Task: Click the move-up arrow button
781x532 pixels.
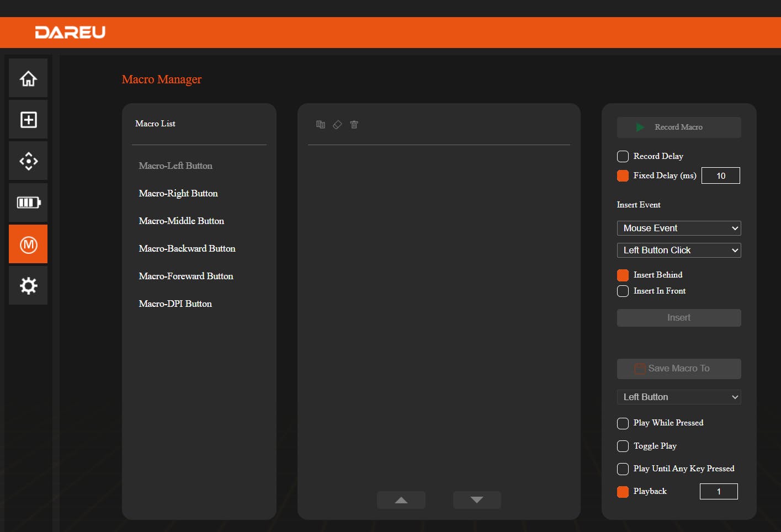Action: [x=401, y=500]
